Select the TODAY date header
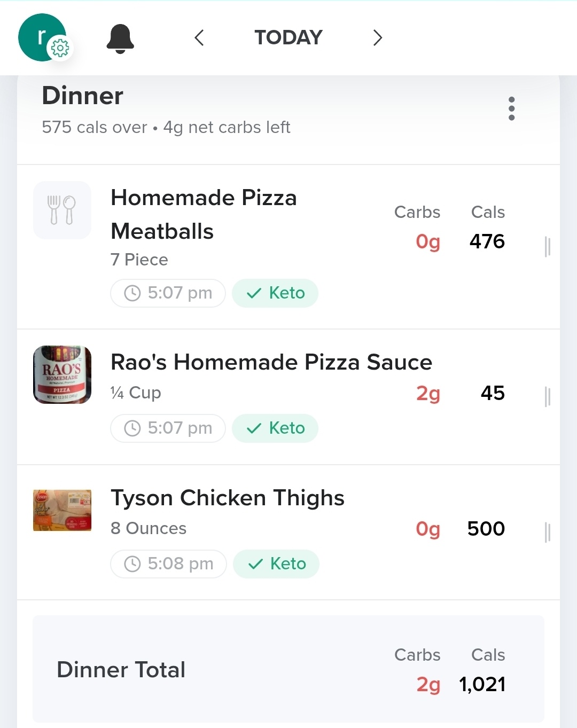This screenshot has width=577, height=728. click(x=288, y=37)
